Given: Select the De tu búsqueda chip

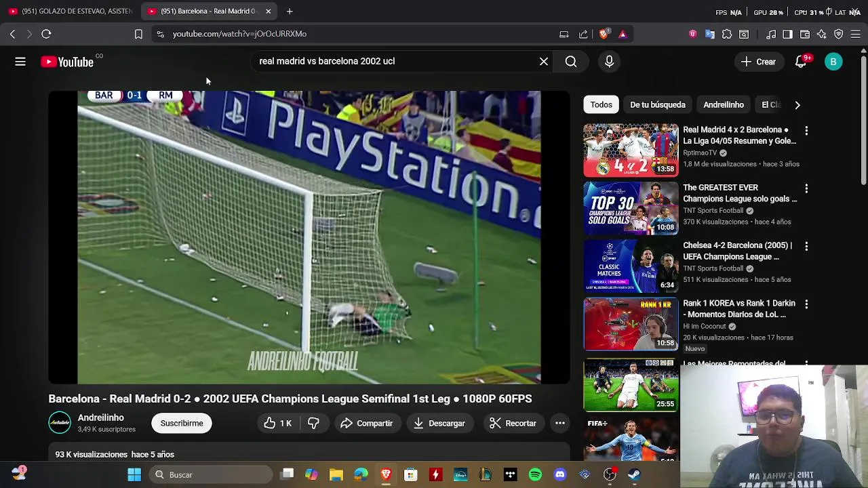Looking at the screenshot, I should pyautogui.click(x=658, y=104).
